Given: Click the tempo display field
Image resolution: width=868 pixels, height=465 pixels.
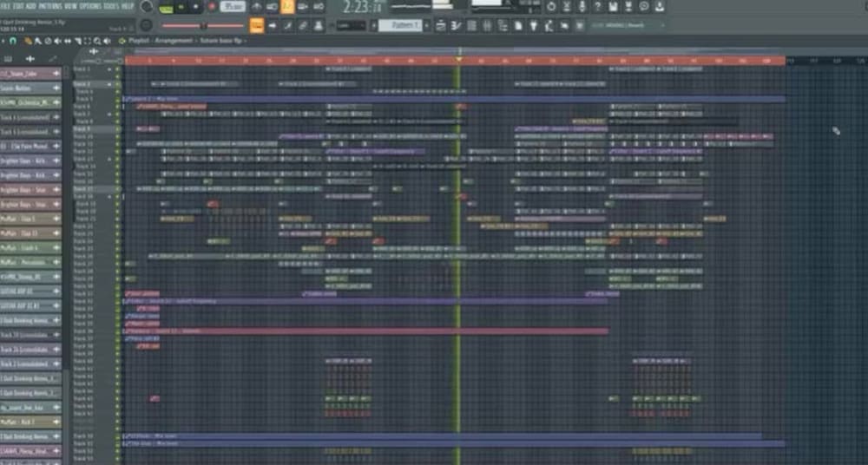Looking at the screenshot, I should (x=233, y=7).
